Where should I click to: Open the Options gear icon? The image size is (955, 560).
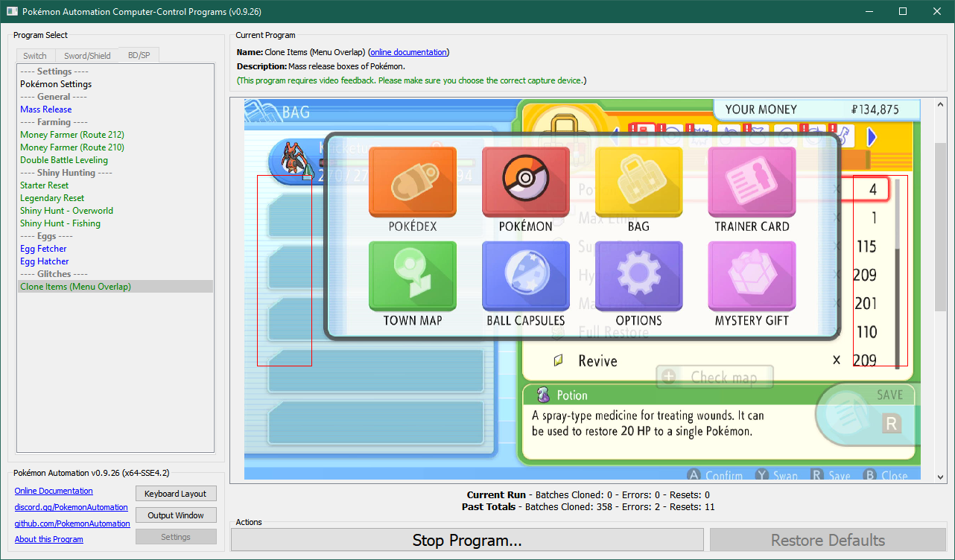pyautogui.click(x=638, y=276)
